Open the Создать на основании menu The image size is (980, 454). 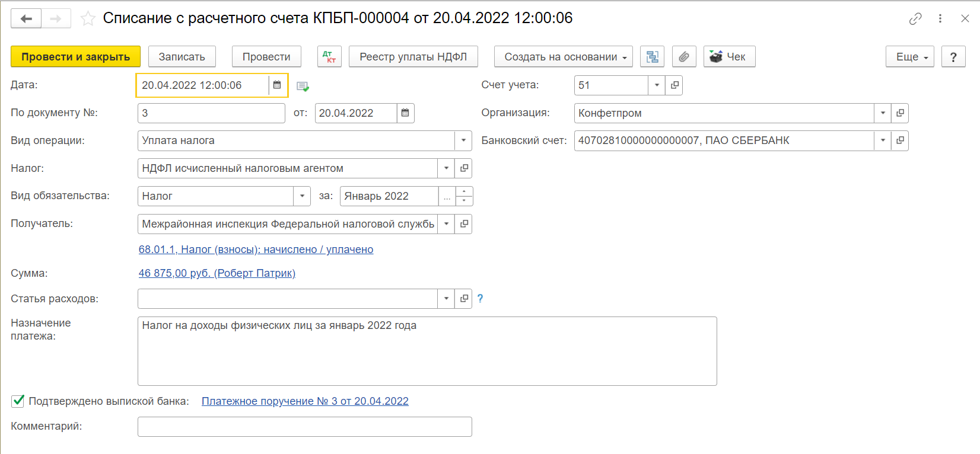point(563,57)
